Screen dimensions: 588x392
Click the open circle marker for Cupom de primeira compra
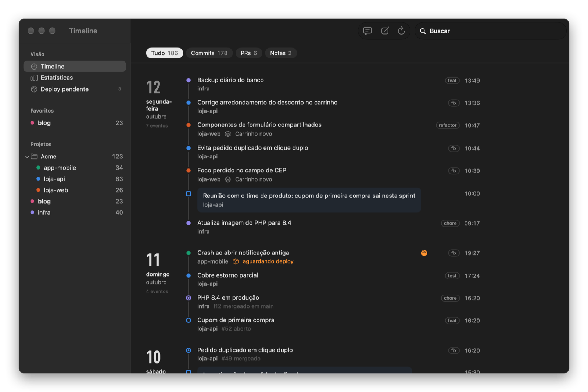[189, 321]
